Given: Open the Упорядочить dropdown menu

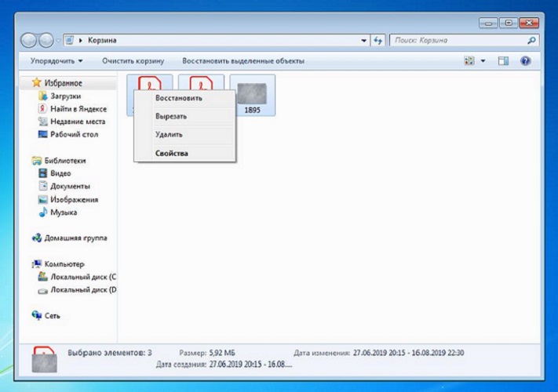Looking at the screenshot, I should click(57, 61).
